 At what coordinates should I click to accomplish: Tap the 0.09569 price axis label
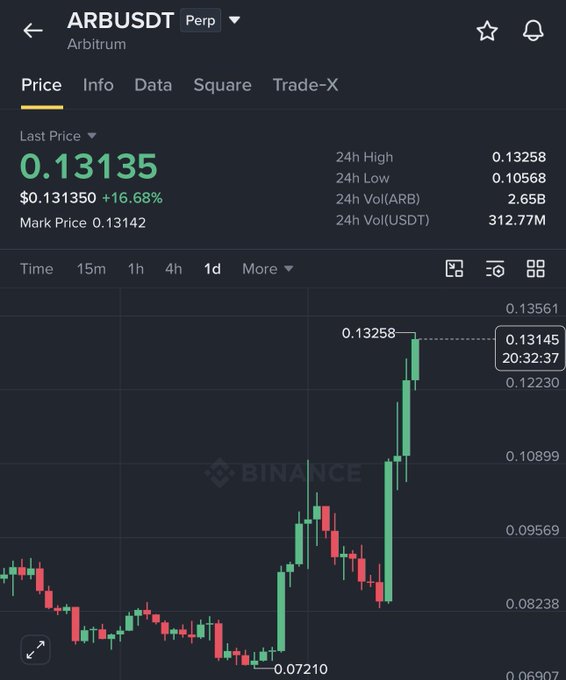[x=532, y=530]
